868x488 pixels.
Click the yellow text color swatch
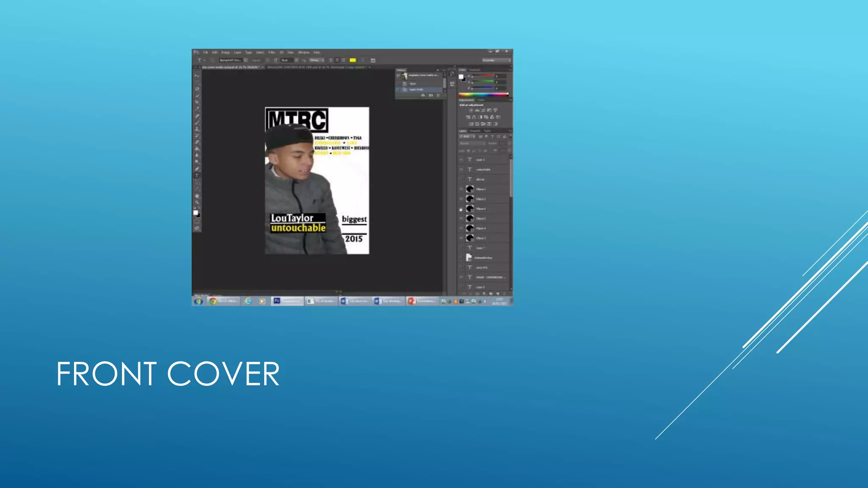pyautogui.click(x=353, y=60)
